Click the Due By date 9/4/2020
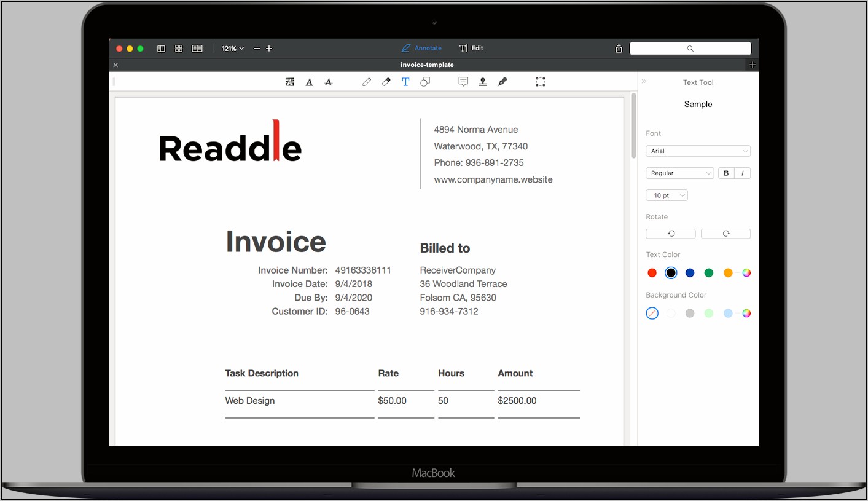868x501 pixels. [x=353, y=298]
